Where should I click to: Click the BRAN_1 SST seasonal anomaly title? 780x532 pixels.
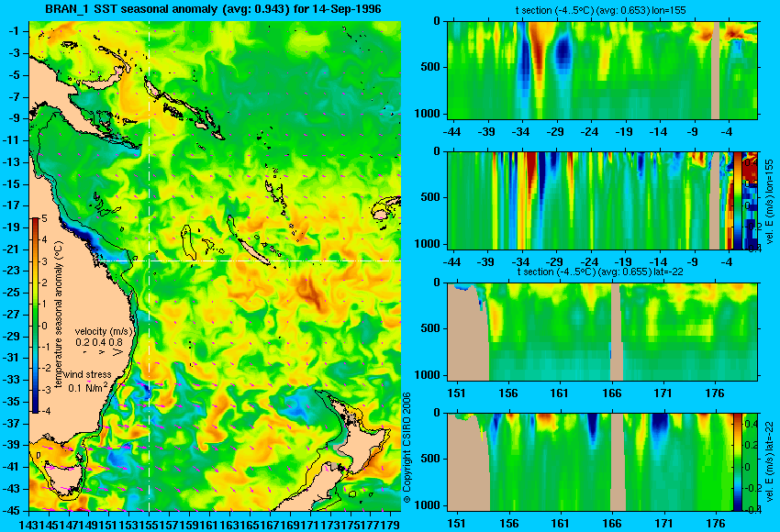tap(213, 9)
